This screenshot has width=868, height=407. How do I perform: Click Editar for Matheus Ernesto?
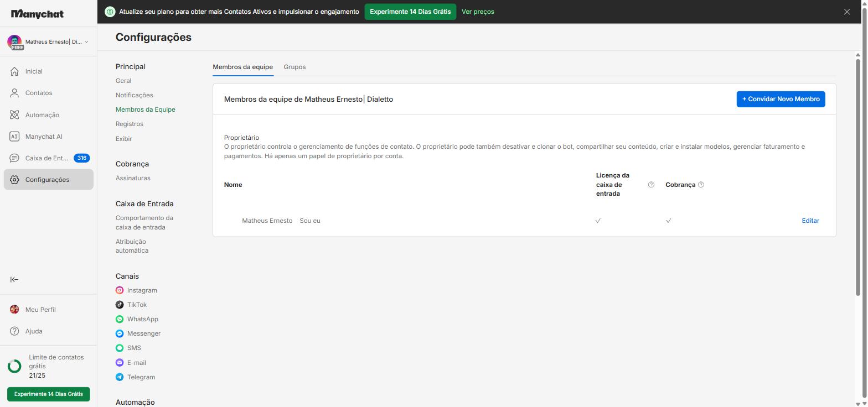[810, 221]
